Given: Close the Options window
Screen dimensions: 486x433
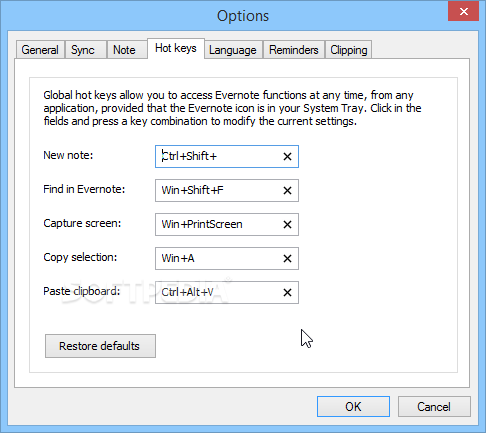Looking at the screenshot, I should tap(463, 12).
